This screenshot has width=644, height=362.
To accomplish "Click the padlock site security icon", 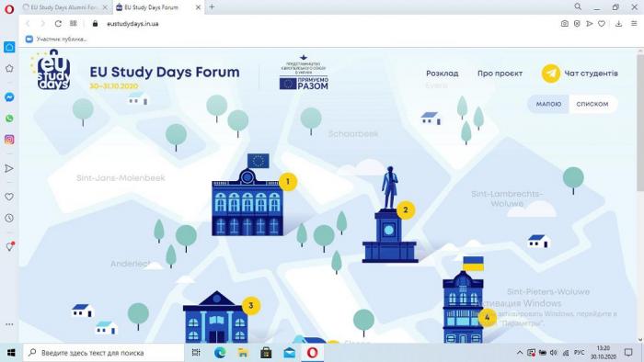I will click(x=96, y=24).
